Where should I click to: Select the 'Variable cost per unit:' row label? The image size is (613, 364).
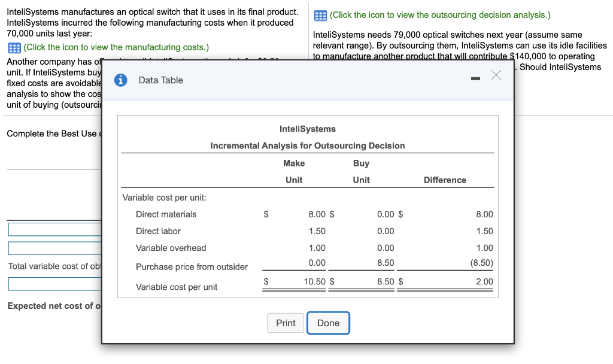click(x=164, y=198)
